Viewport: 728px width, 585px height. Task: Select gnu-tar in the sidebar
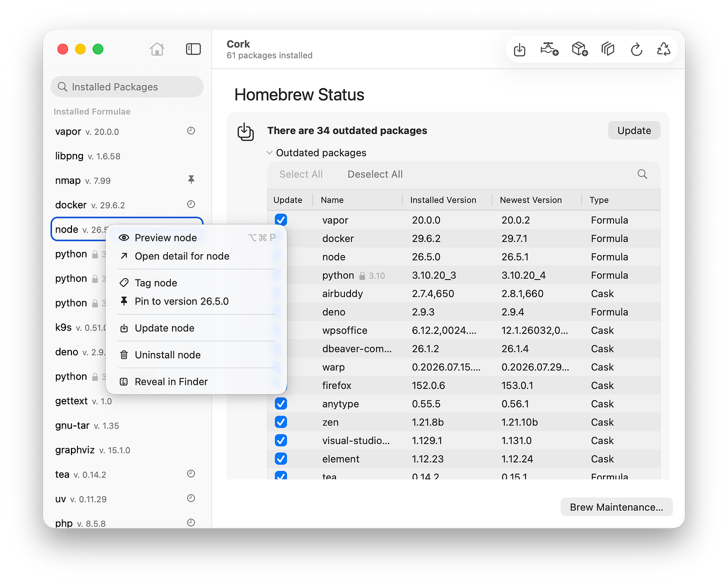click(127, 425)
